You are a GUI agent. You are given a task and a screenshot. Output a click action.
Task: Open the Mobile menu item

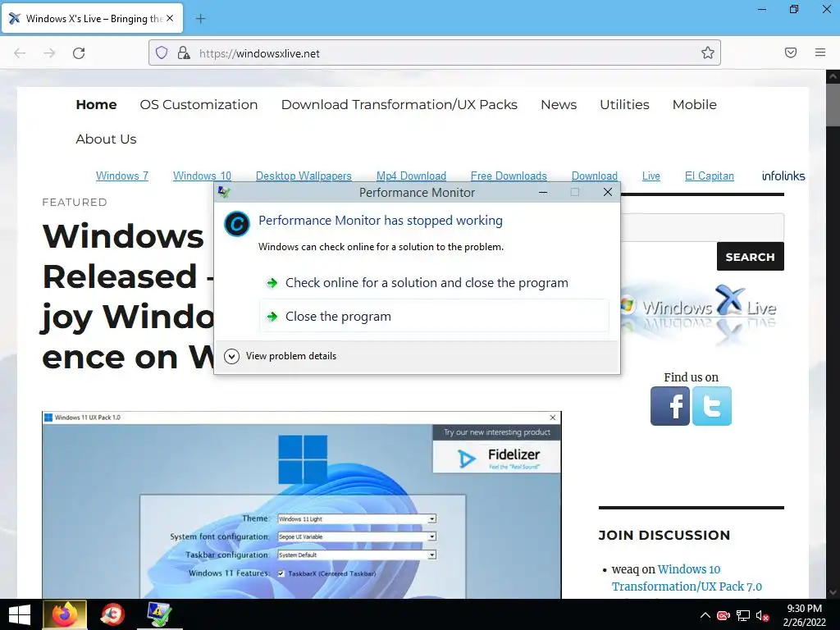click(x=694, y=104)
